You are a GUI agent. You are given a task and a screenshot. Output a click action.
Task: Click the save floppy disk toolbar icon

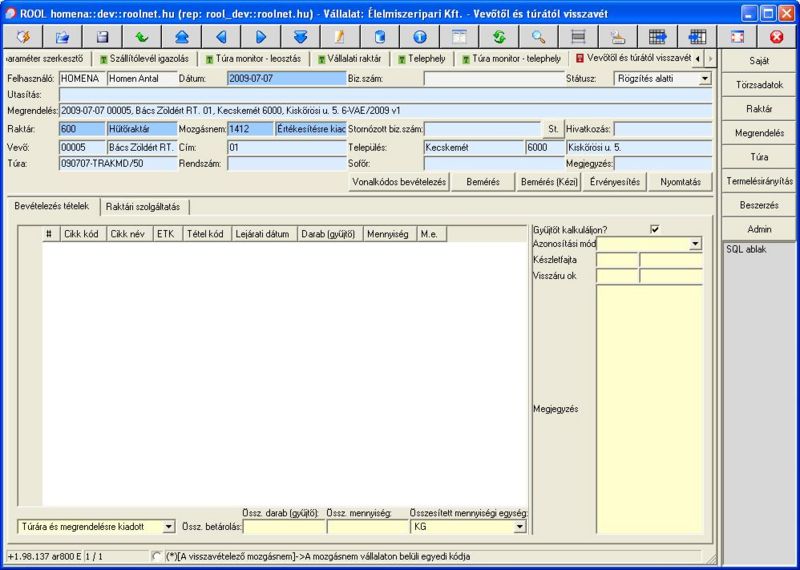click(x=101, y=37)
